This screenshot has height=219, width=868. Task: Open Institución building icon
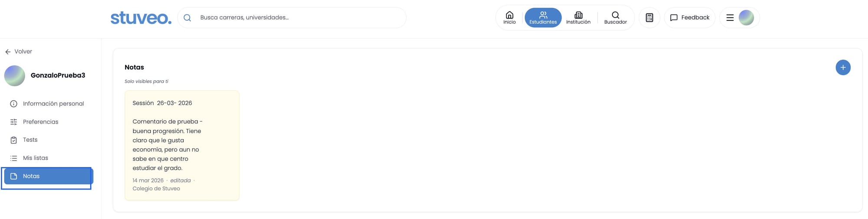578,18
